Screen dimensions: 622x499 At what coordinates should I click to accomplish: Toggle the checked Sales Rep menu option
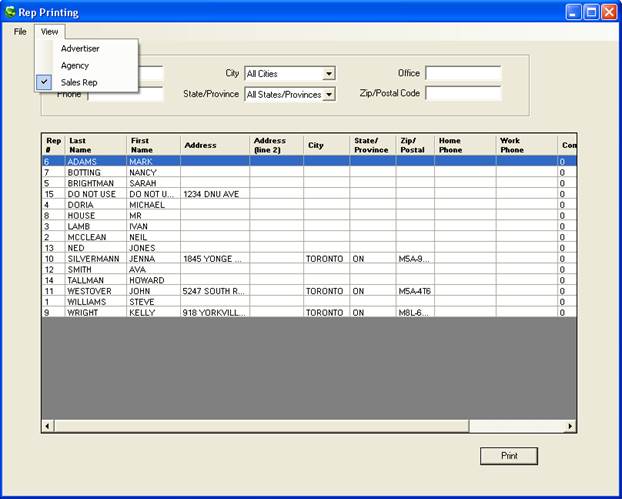pyautogui.click(x=79, y=82)
